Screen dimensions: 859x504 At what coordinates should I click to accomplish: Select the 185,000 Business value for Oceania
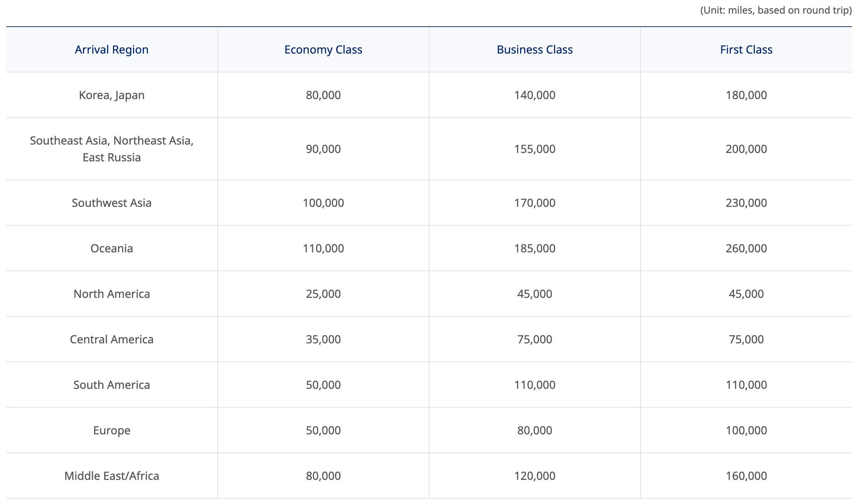(x=534, y=248)
